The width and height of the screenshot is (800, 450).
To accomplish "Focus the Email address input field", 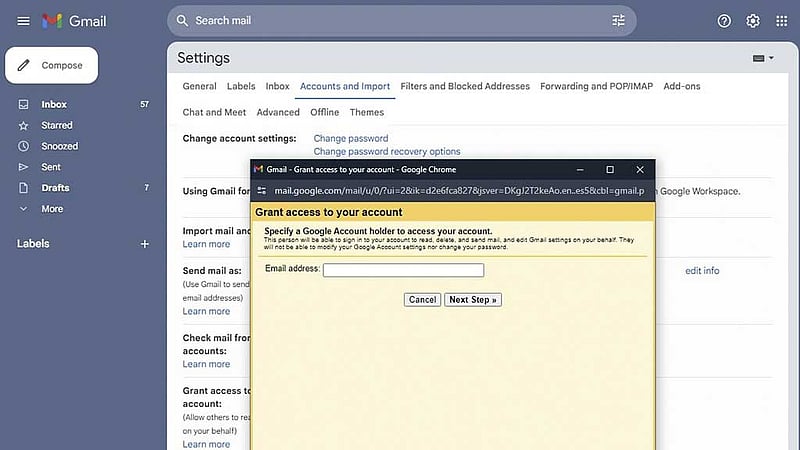I will pos(404,270).
